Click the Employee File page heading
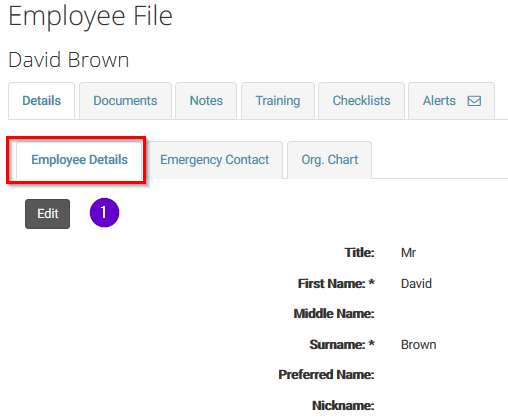The image size is (508, 420). tap(90, 17)
